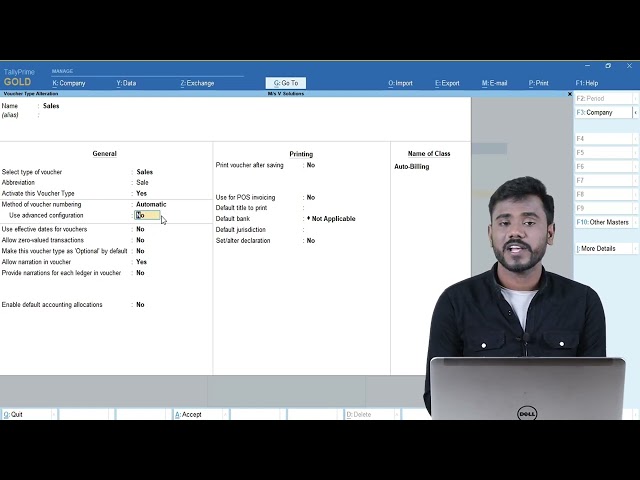The image size is (640, 480).
Task: Open the M: E-mail menu
Action: point(494,83)
